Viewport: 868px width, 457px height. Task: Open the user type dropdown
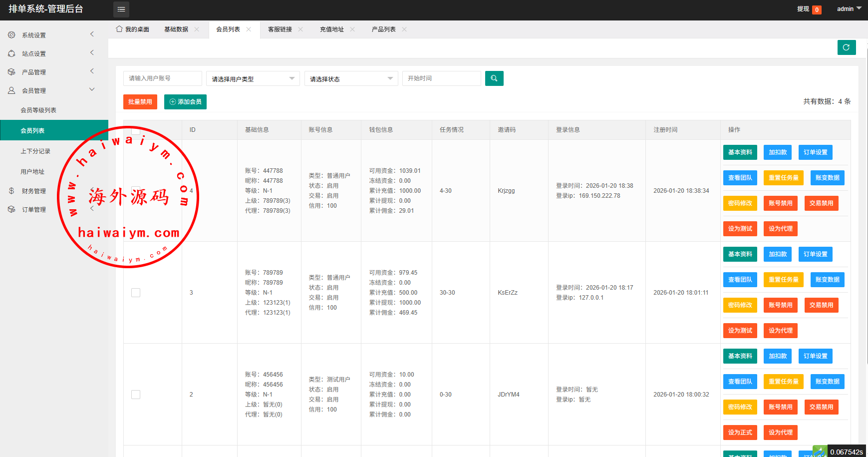coord(253,79)
